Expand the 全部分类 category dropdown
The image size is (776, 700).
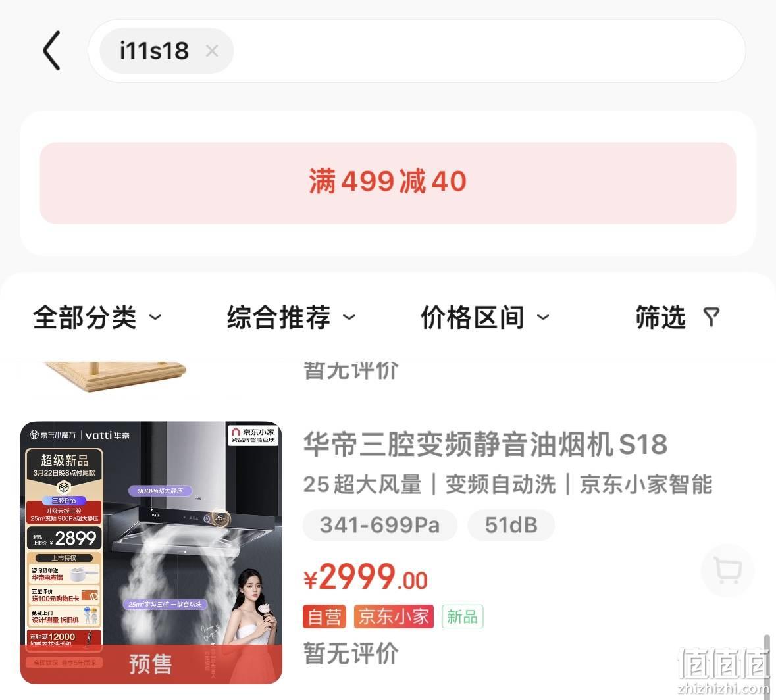click(x=97, y=317)
